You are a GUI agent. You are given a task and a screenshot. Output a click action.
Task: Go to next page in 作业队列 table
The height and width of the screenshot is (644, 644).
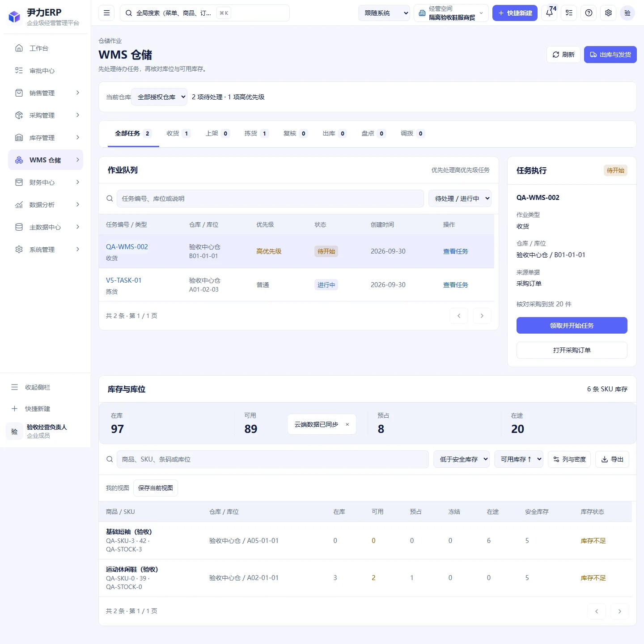pos(482,316)
